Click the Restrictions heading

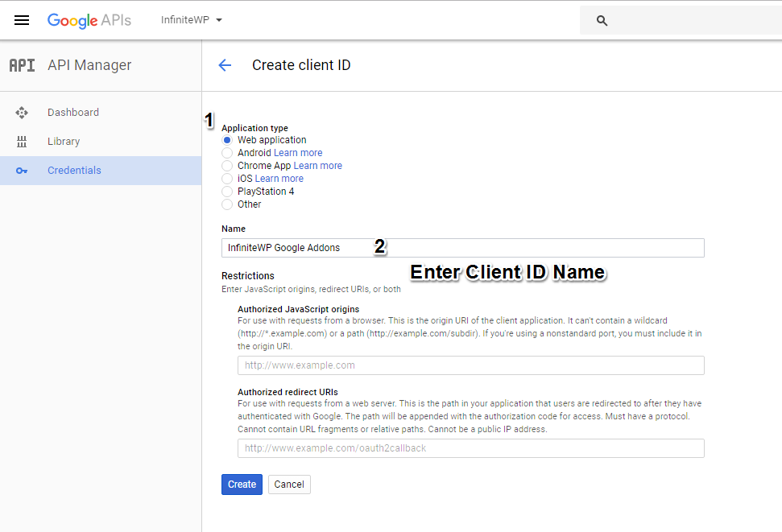(248, 276)
